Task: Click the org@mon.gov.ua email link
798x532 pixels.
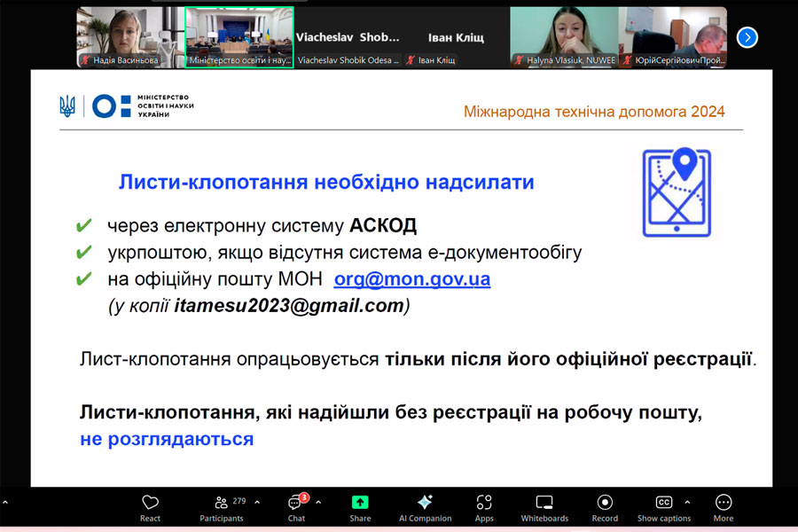Action: tap(411, 279)
